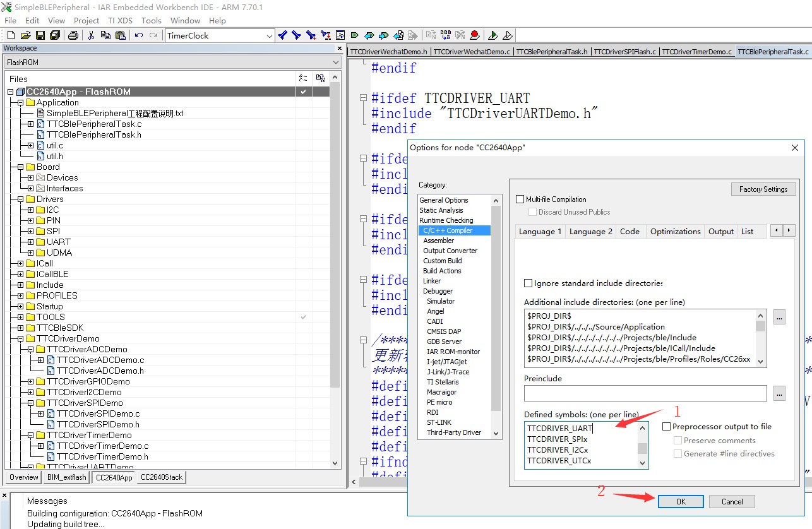Click the Print toolbar icon
Screen dimensions: 812x529
point(73,35)
